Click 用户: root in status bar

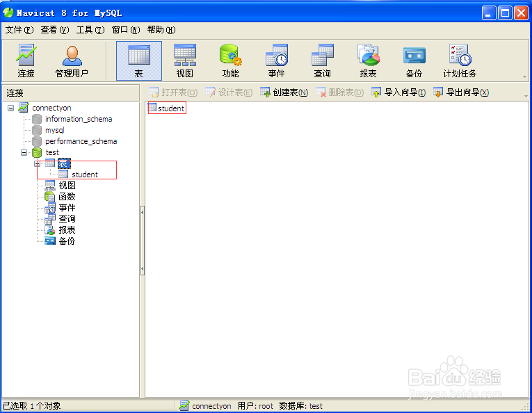(x=255, y=406)
